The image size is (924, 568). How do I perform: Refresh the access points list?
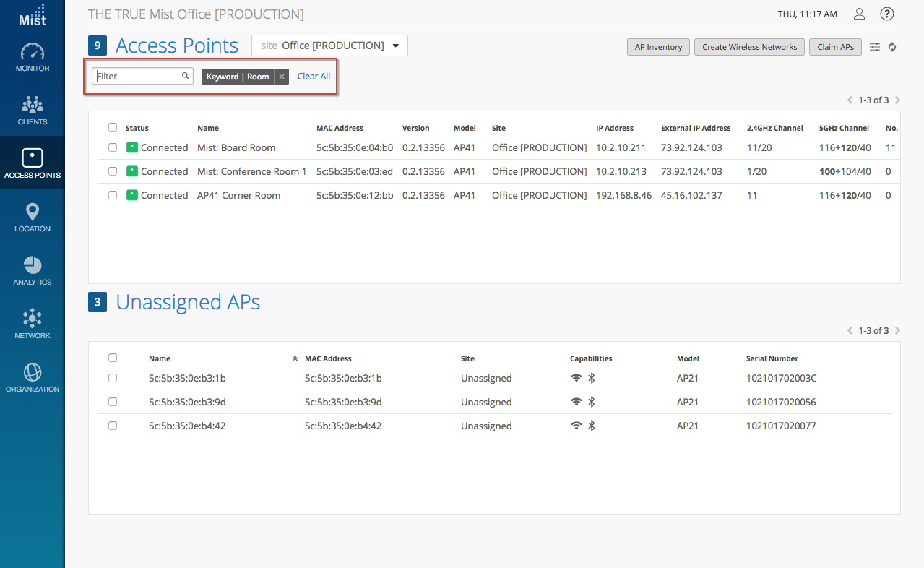coord(892,47)
